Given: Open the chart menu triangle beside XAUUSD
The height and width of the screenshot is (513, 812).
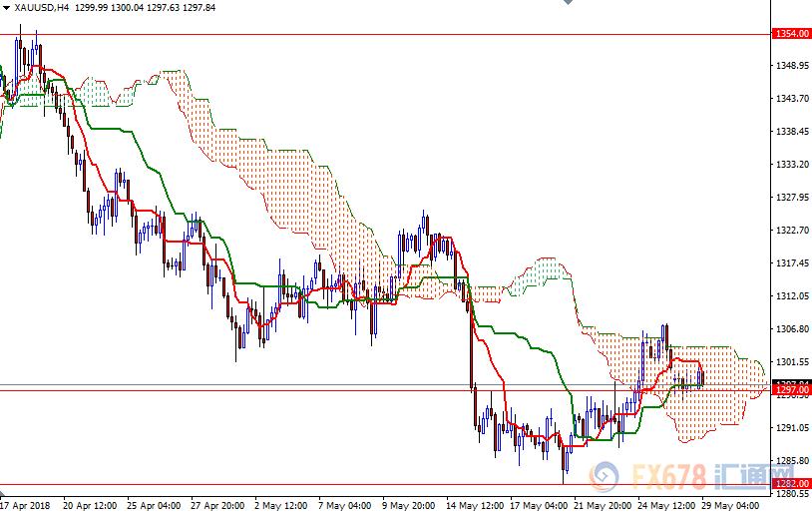Looking at the screenshot, I should (7, 7).
